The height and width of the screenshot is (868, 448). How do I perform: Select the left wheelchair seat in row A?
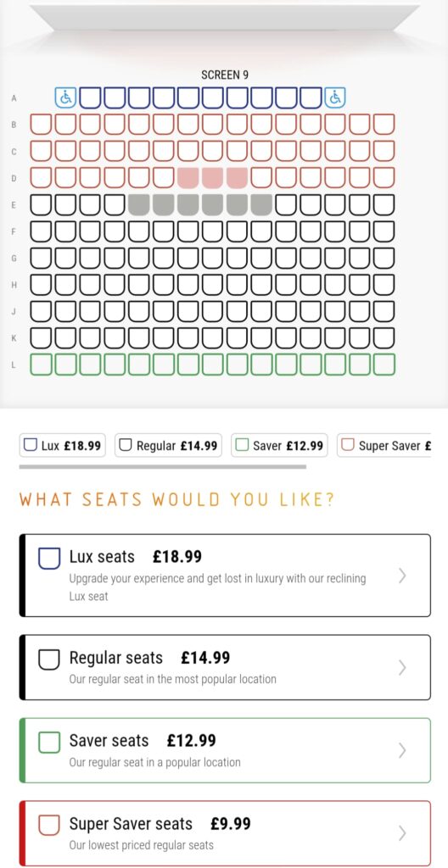click(65, 97)
